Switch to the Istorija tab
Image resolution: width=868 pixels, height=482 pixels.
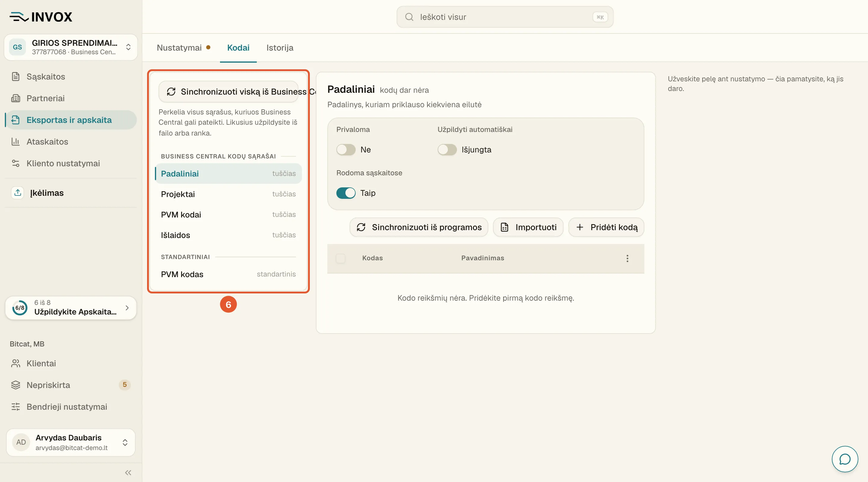280,48
